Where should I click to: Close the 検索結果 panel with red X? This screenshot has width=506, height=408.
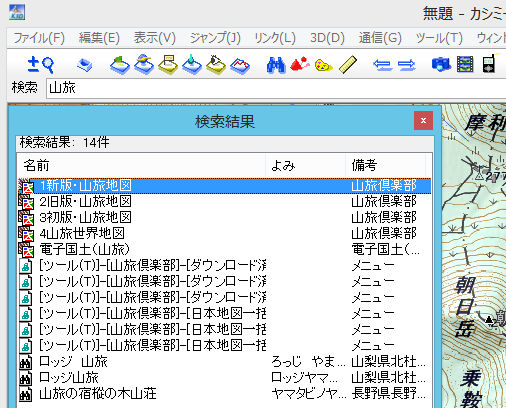[x=423, y=121]
